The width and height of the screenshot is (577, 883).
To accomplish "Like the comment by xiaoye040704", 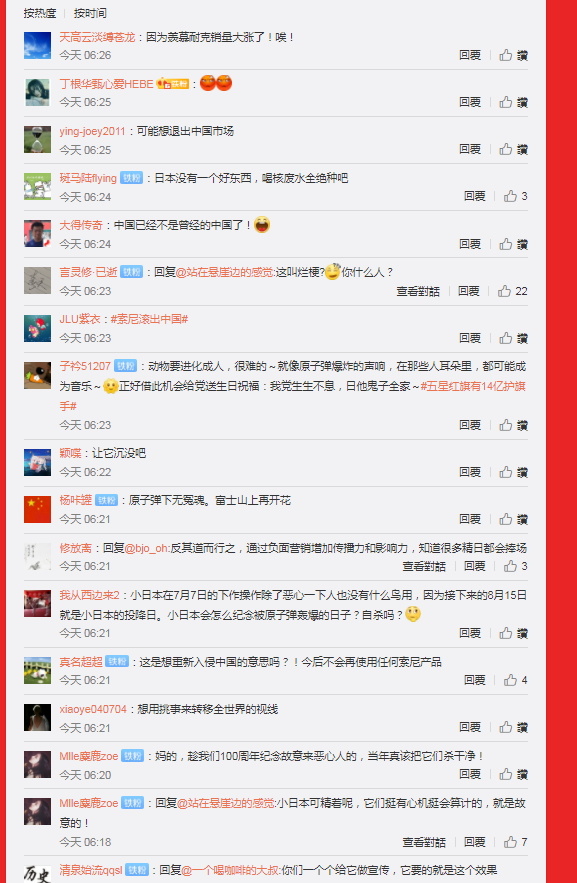I will (x=513, y=727).
